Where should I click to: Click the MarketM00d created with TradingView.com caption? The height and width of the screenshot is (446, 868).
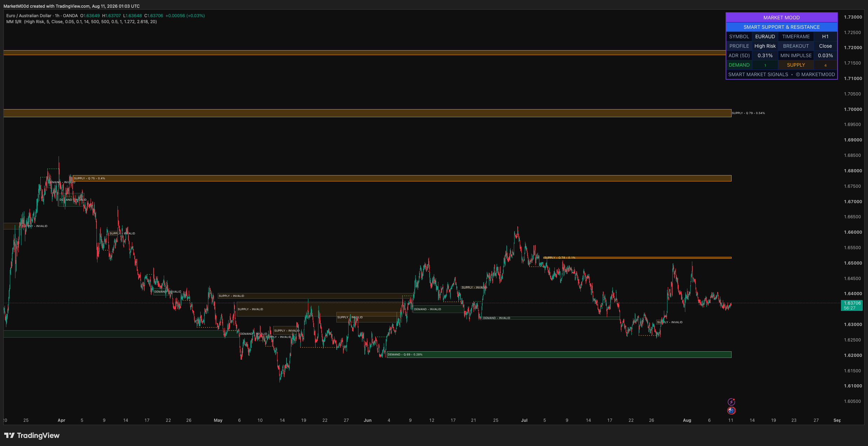pyautogui.click(x=72, y=6)
